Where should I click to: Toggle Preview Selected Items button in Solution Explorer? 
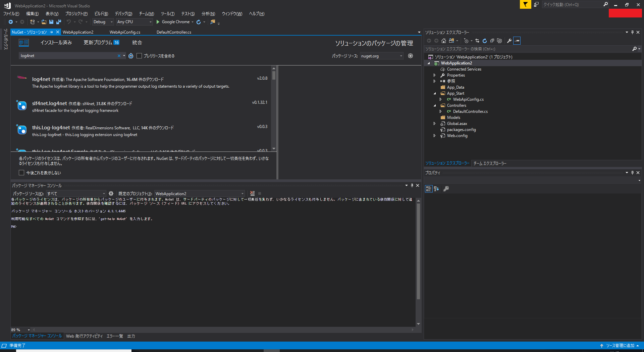pyautogui.click(x=517, y=41)
